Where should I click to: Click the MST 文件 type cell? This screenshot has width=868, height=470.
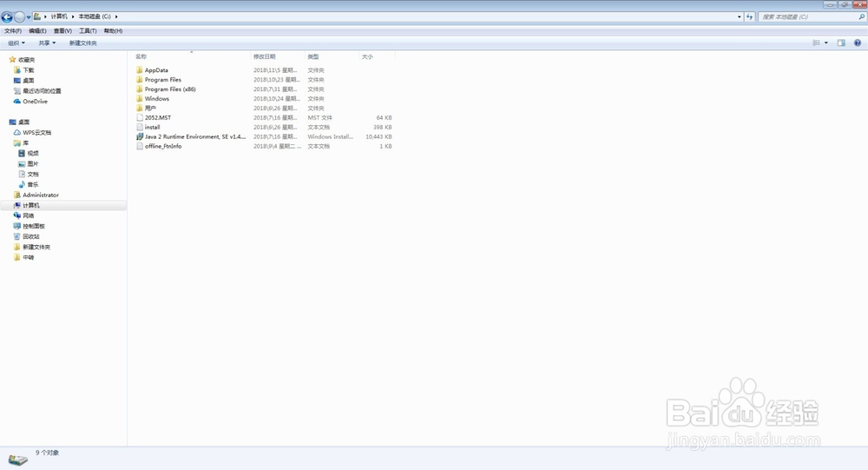[320, 118]
